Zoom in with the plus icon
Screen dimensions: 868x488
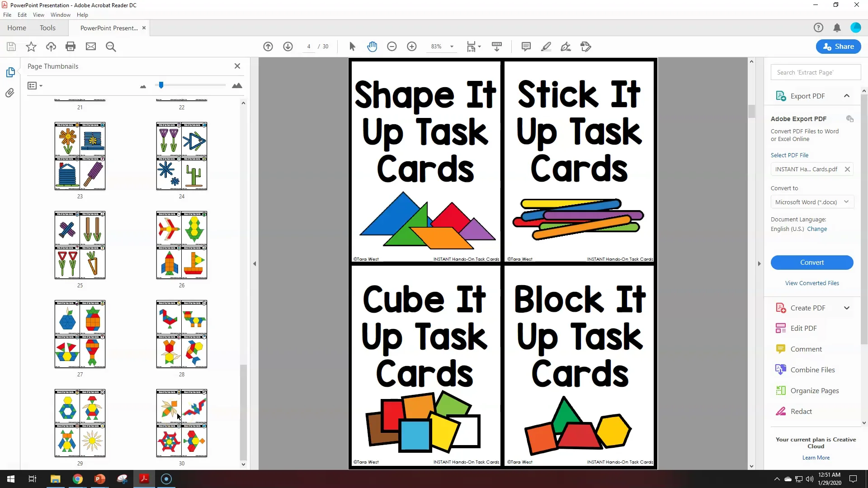pyautogui.click(x=412, y=47)
